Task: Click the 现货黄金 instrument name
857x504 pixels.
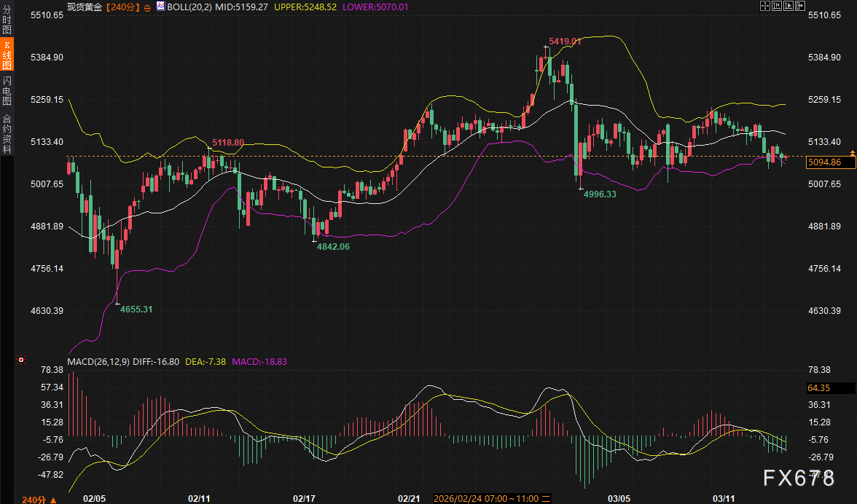Action: pyautogui.click(x=83, y=7)
